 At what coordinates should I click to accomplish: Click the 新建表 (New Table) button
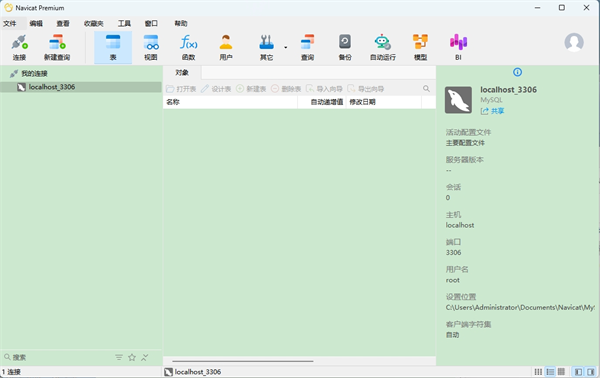[x=251, y=89]
